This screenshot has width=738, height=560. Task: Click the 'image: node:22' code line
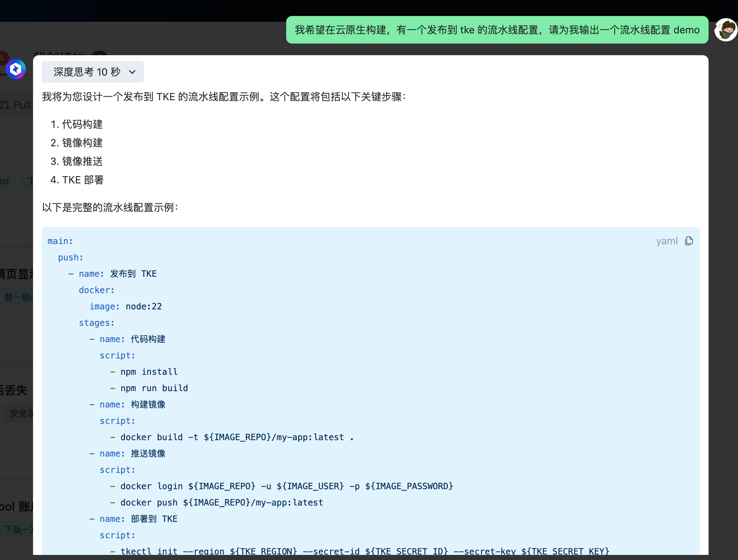pos(126,307)
